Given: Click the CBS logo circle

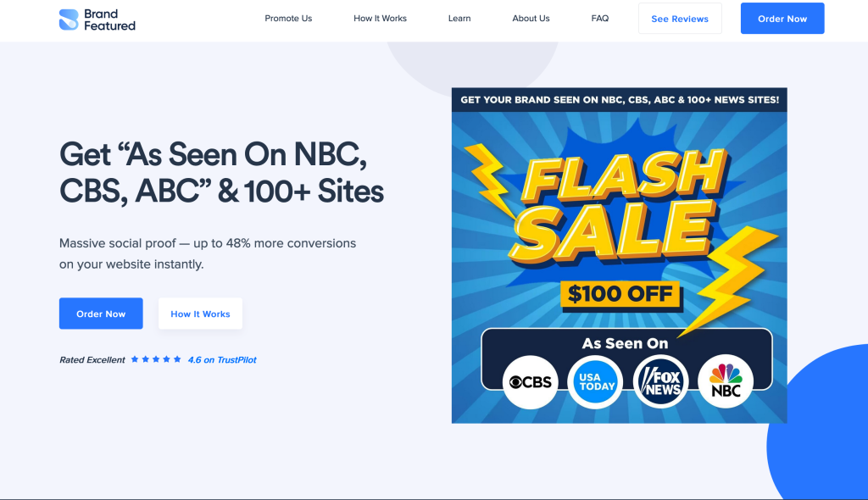Looking at the screenshot, I should (x=531, y=381).
